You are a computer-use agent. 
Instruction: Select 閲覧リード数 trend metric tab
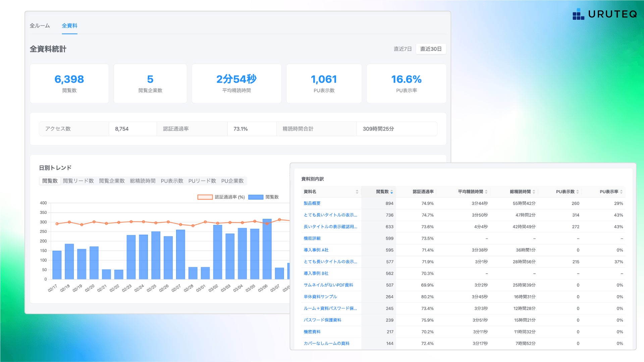coord(78,181)
